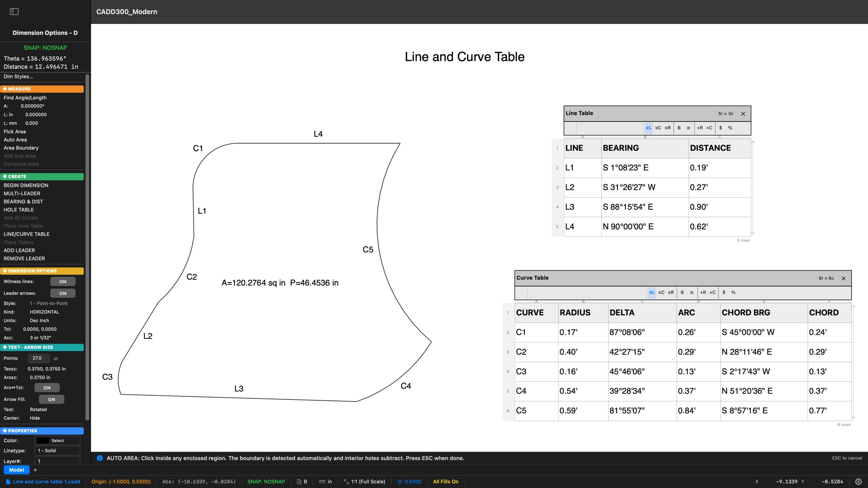Choose Auto Area command
The image size is (868, 488).
coord(15,140)
